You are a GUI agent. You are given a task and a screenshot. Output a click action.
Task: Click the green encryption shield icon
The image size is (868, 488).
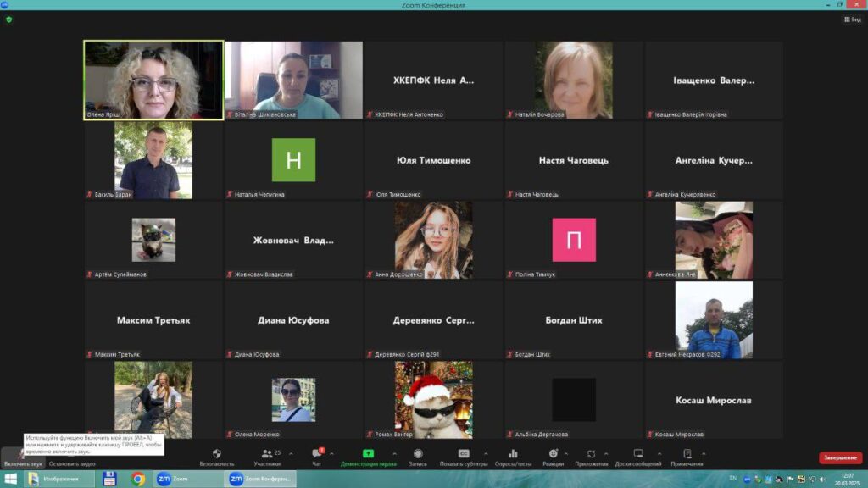[8, 19]
